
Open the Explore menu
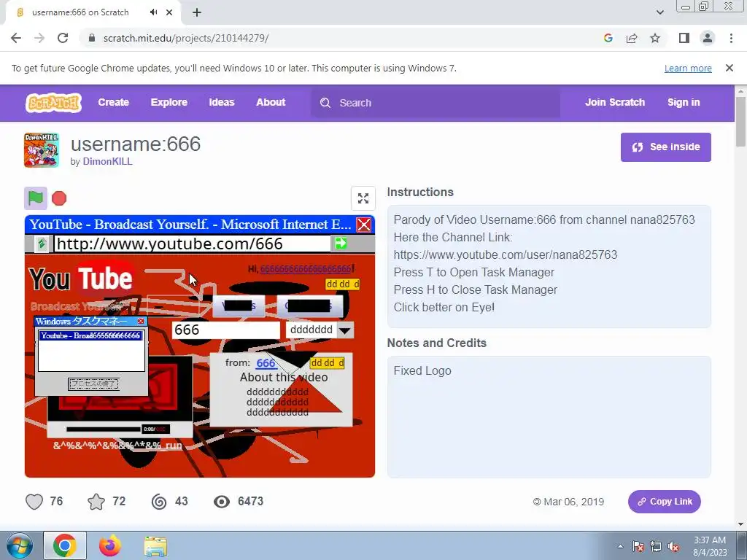coord(169,102)
